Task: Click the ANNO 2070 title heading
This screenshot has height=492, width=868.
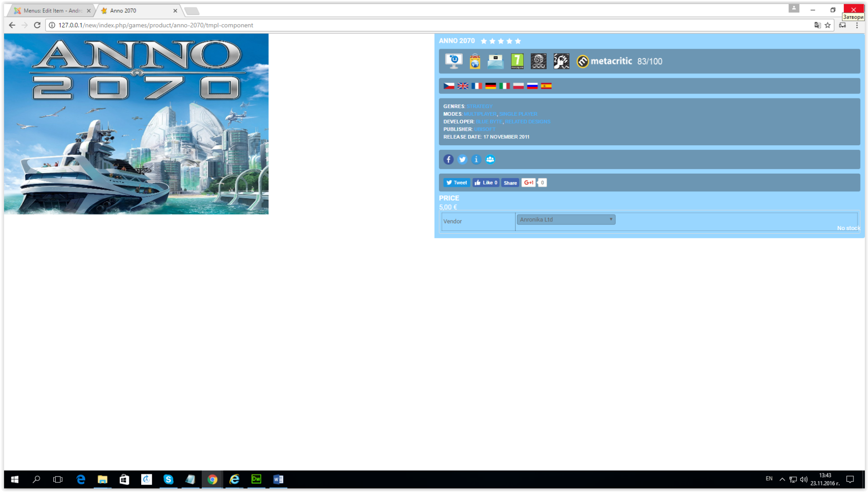Action: (x=457, y=41)
